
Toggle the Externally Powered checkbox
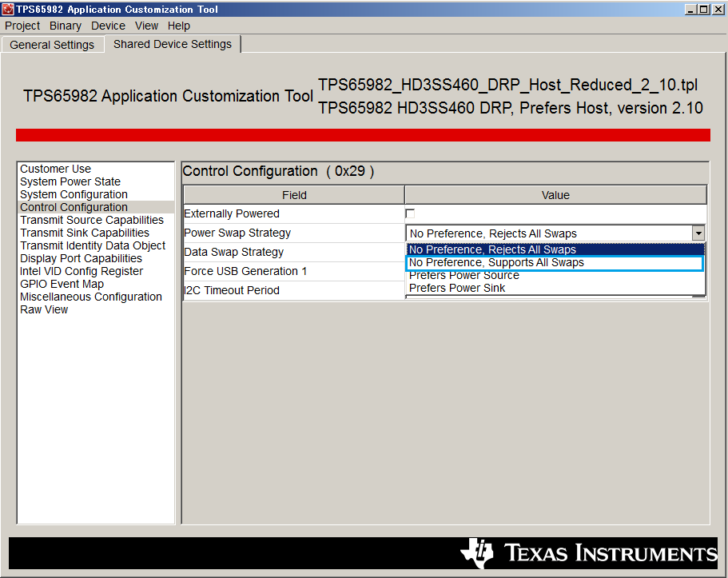coord(410,213)
